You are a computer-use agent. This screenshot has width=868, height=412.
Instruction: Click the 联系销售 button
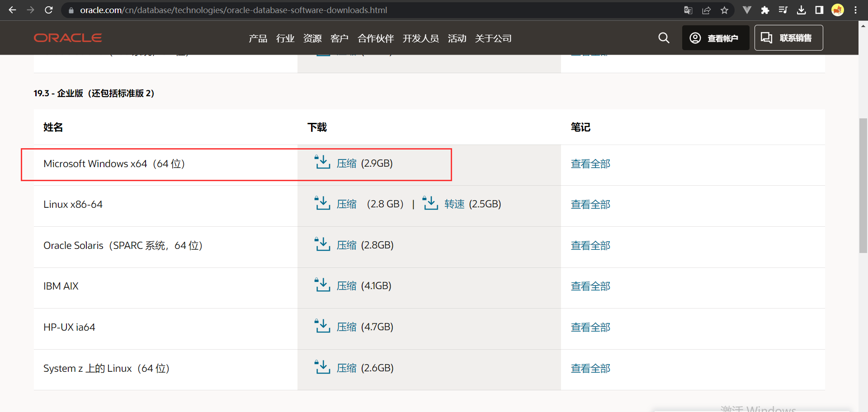point(788,38)
